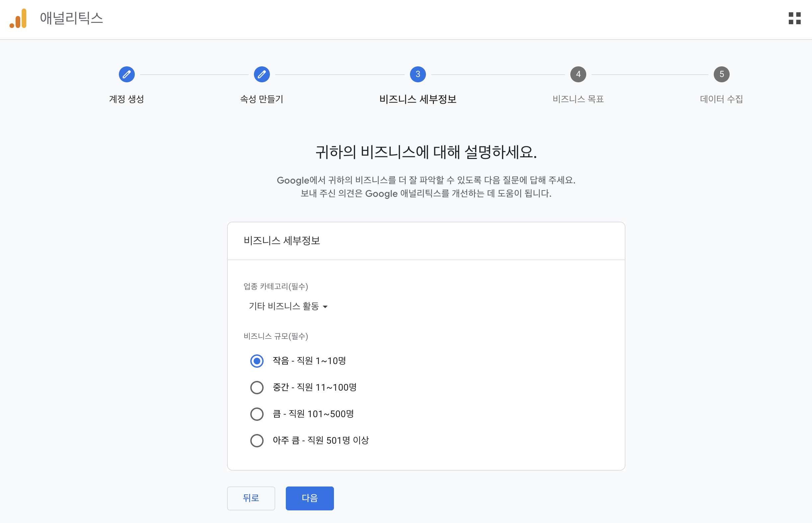Click the 뒤로 button

pos(251,498)
